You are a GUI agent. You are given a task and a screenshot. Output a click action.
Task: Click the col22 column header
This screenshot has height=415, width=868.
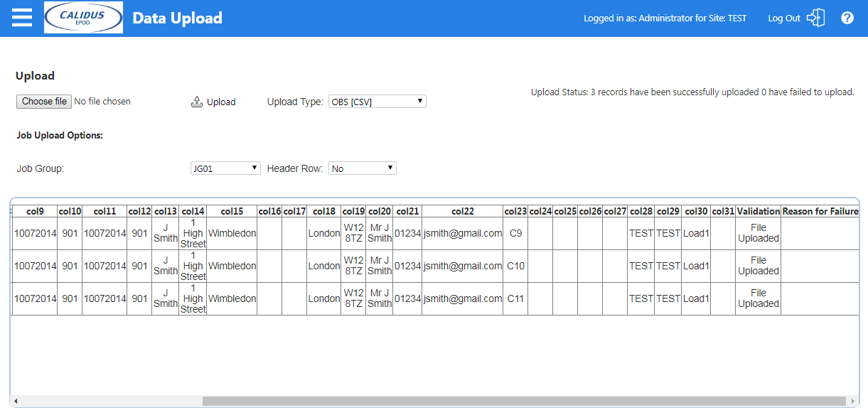[x=462, y=211]
